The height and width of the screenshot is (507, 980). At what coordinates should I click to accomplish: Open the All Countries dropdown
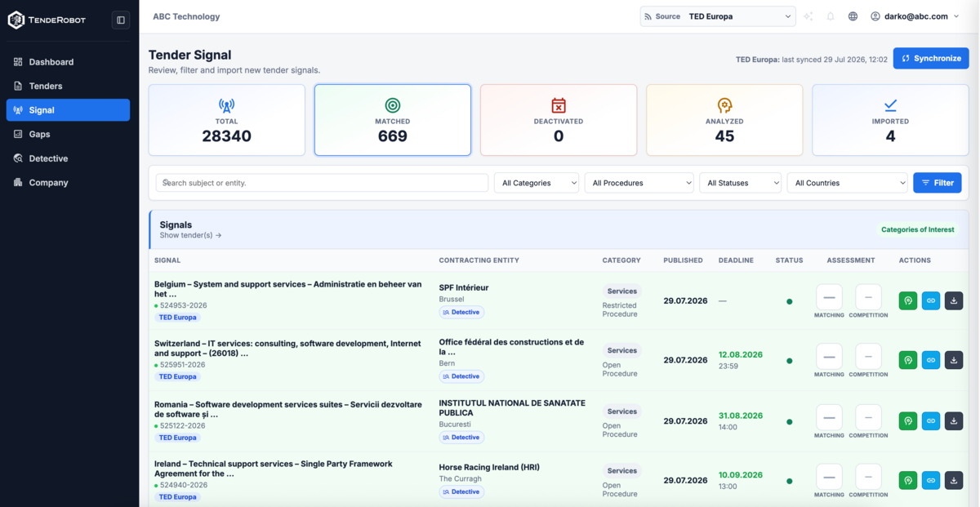tap(848, 183)
